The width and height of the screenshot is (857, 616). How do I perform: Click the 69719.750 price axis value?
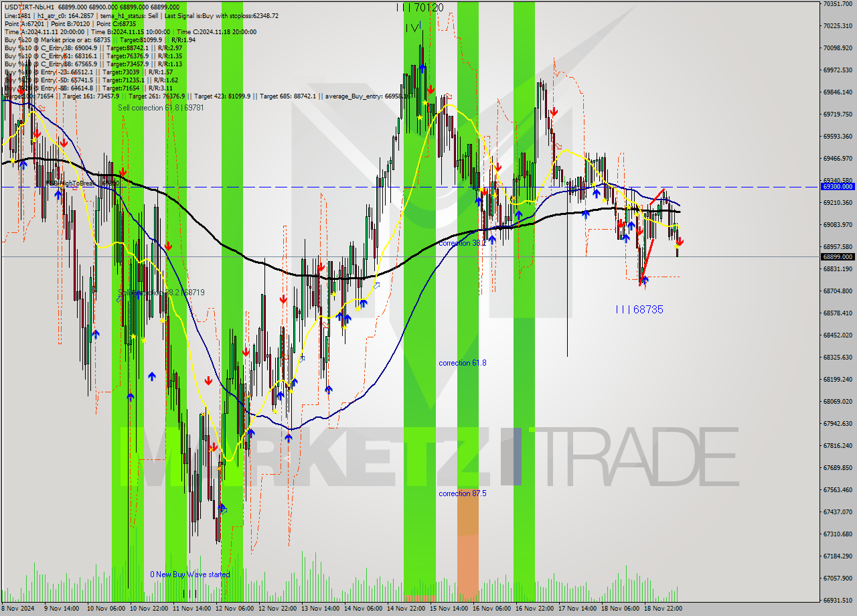(x=838, y=114)
